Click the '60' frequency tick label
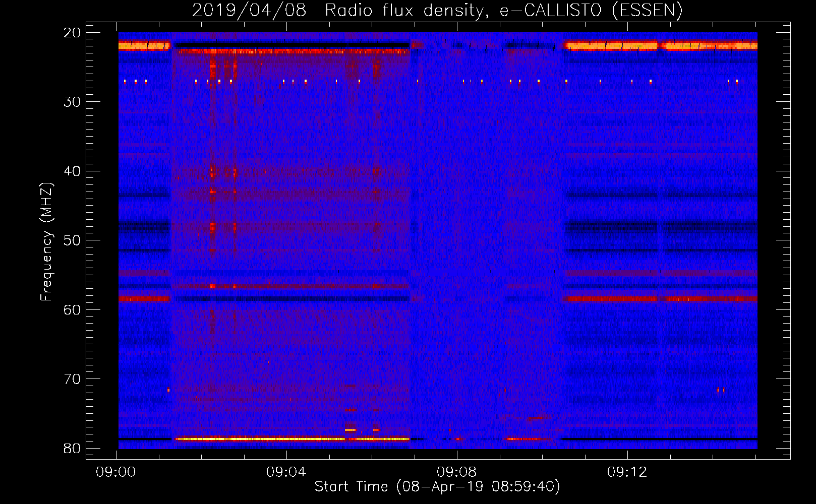This screenshot has width=816, height=504. coord(72,309)
